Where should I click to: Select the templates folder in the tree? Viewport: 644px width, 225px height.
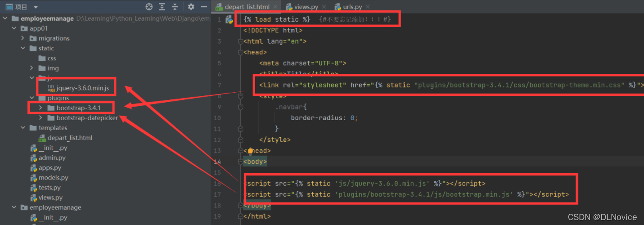pos(53,128)
